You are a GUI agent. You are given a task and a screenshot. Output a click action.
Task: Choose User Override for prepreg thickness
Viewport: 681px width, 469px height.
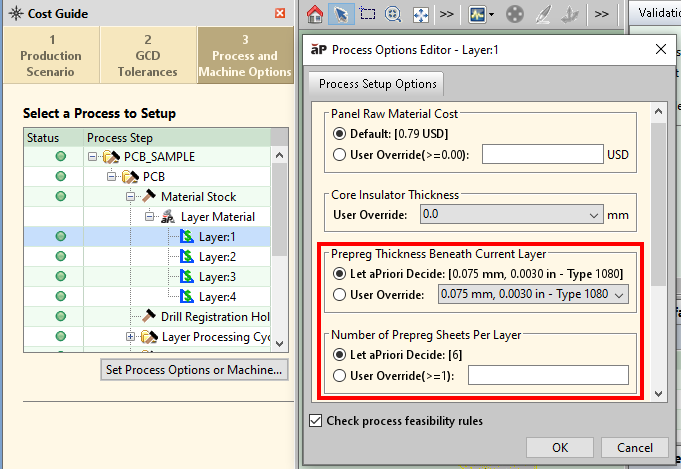(341, 294)
